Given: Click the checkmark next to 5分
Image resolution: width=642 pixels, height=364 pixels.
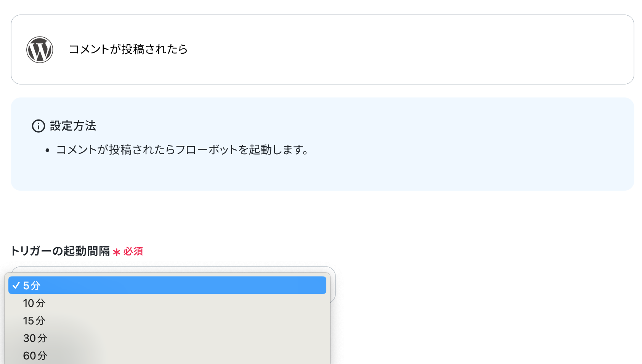Looking at the screenshot, I should click(x=16, y=286).
